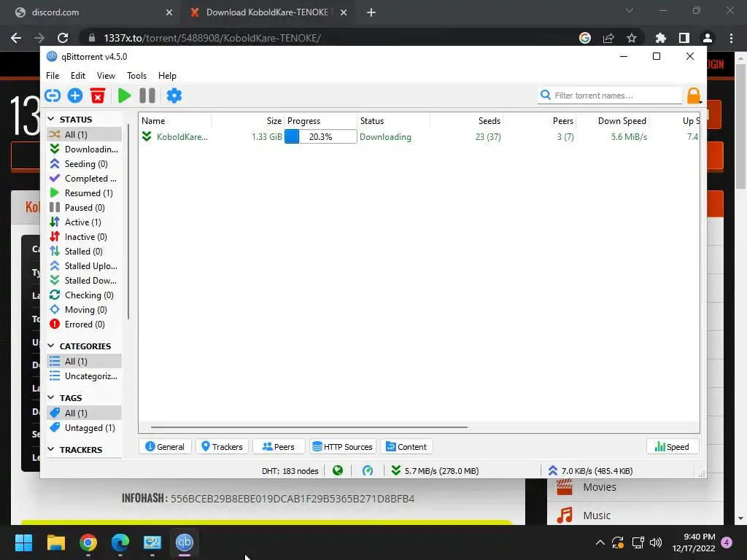Reload the 1337x page in Chrome
Viewport: 747px width, 560px height.
(63, 38)
